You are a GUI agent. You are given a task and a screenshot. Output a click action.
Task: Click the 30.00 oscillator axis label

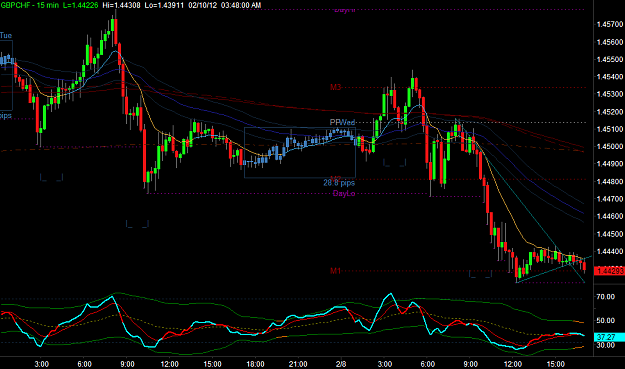[606, 345]
